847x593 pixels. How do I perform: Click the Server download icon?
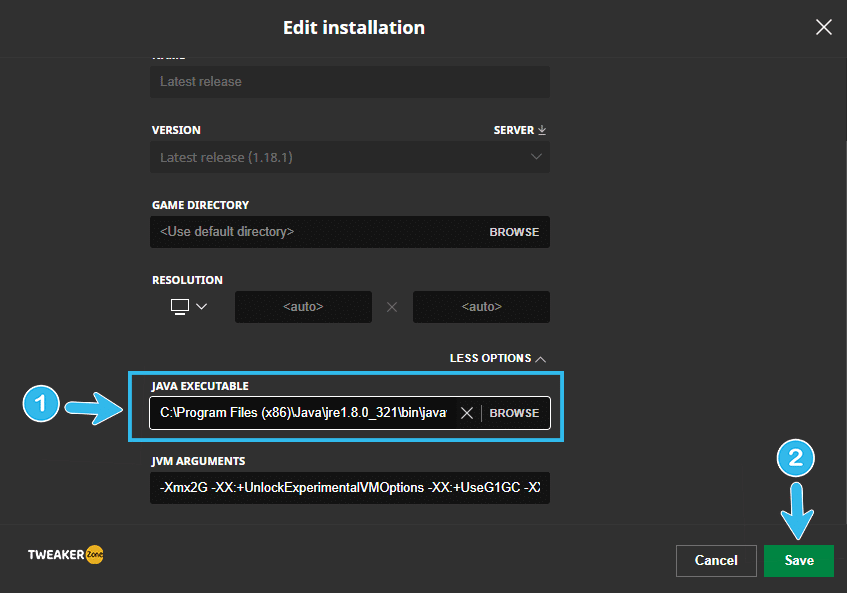pyautogui.click(x=542, y=130)
